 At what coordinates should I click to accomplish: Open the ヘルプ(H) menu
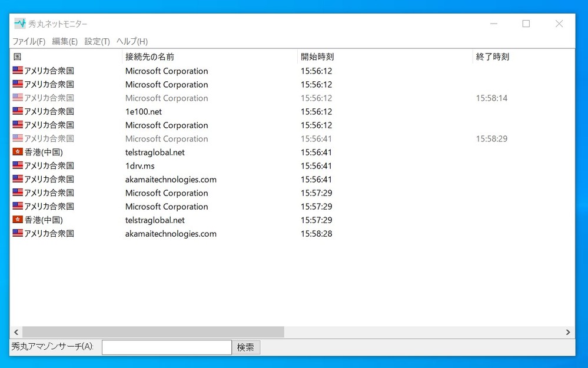[132, 41]
